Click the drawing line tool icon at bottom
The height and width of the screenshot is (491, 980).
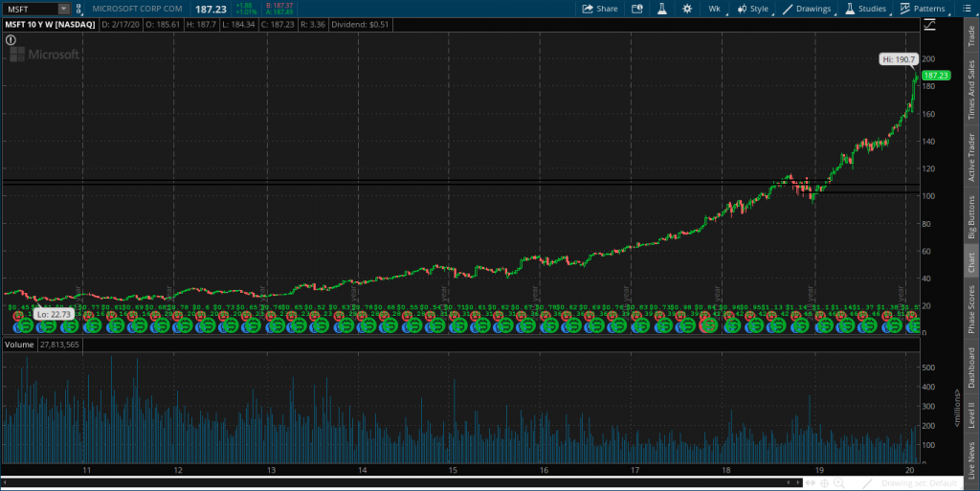pyautogui.click(x=867, y=483)
